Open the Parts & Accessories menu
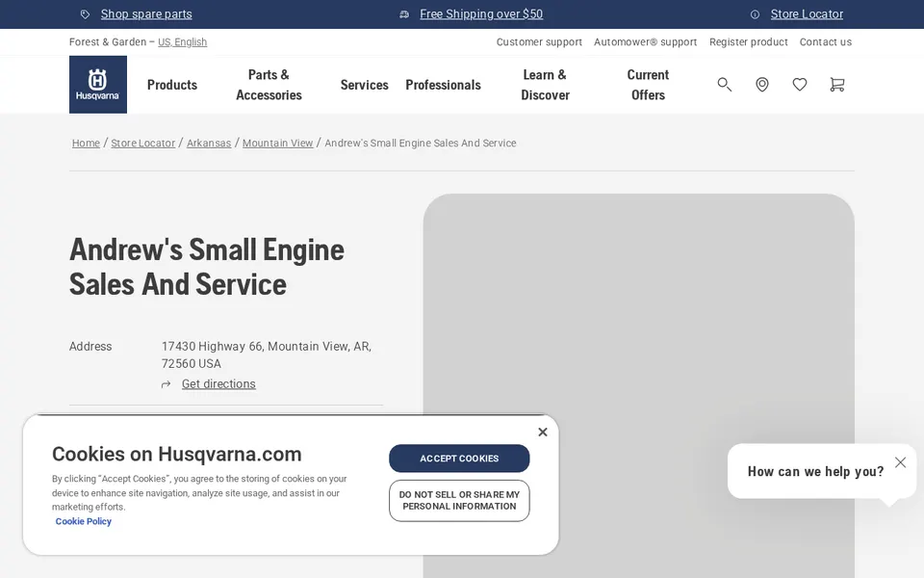 269,85
